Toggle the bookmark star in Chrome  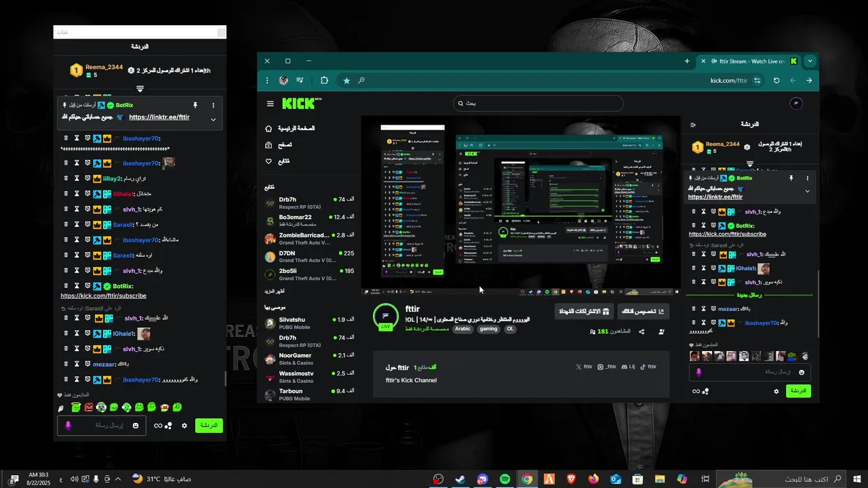[x=347, y=80]
